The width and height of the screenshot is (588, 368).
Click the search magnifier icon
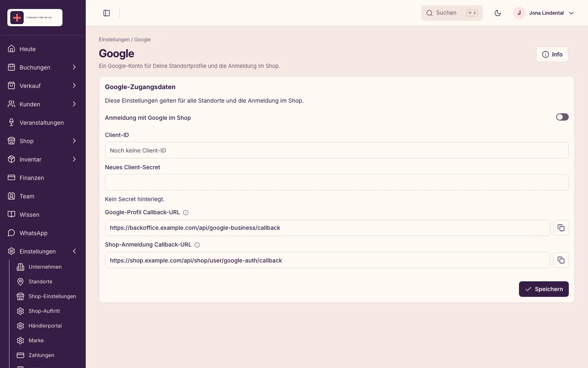pyautogui.click(x=430, y=13)
